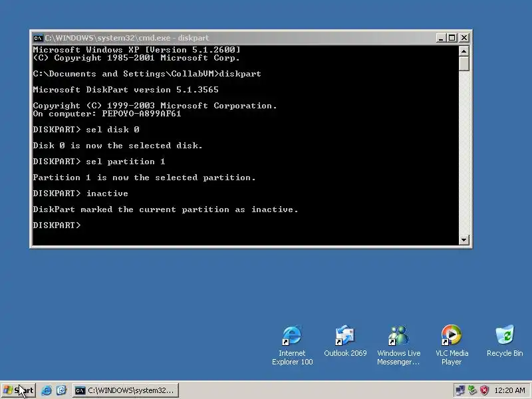Click the 'sel disk 0' command line
The width and height of the screenshot is (532, 399).
86,130
